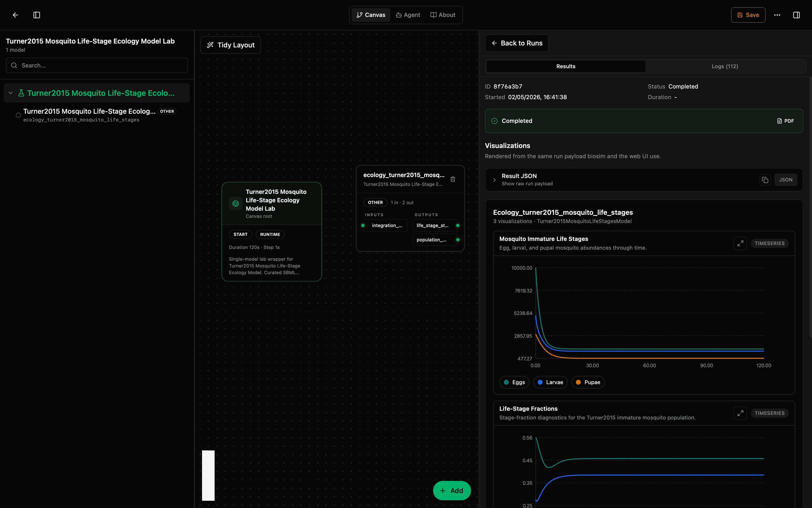Focus the Search input field
Image resolution: width=812 pixels, height=508 pixels.
pyautogui.click(x=97, y=65)
